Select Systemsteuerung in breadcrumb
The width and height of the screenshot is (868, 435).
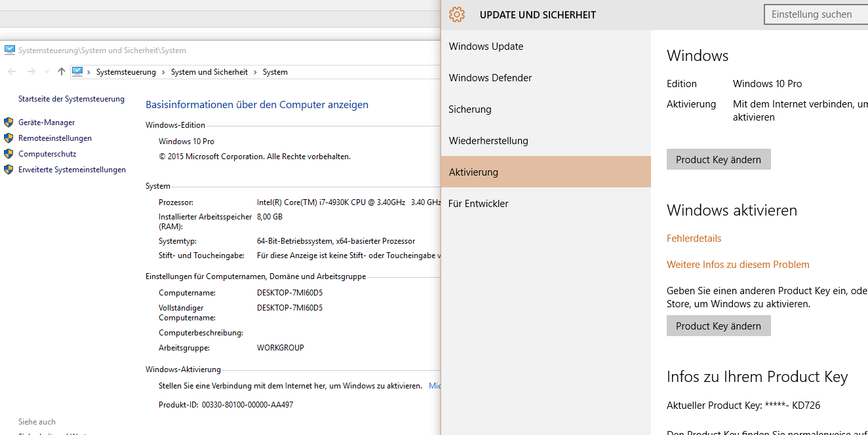126,72
